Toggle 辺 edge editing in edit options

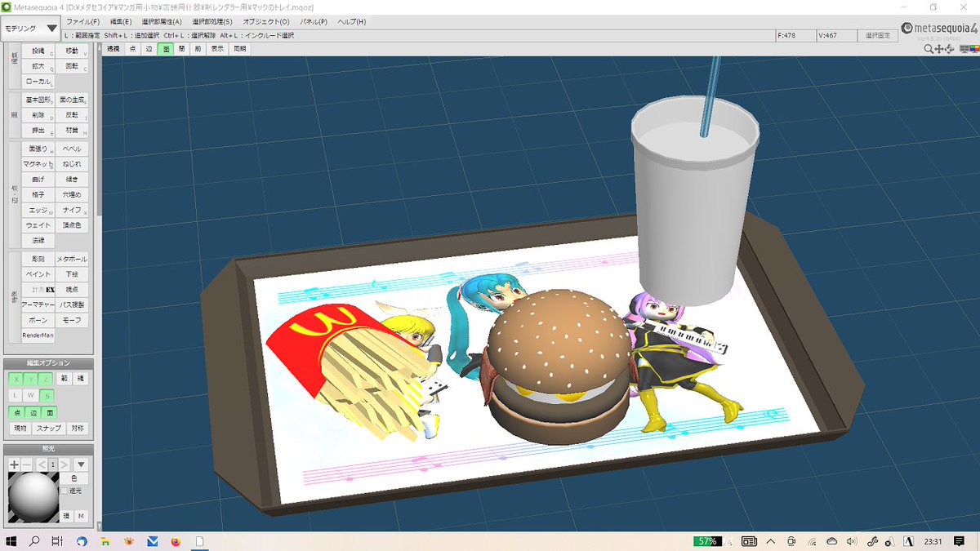pos(33,412)
